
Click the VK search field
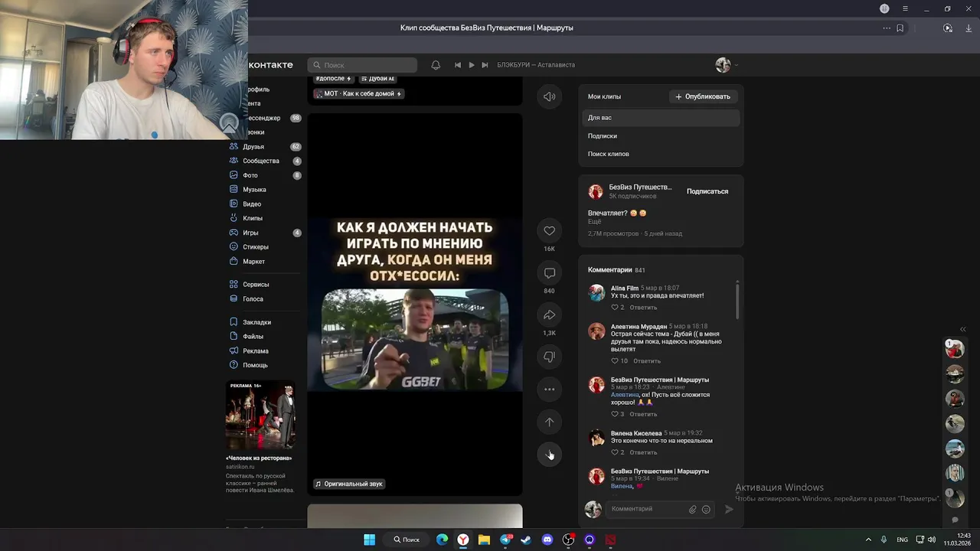point(362,65)
